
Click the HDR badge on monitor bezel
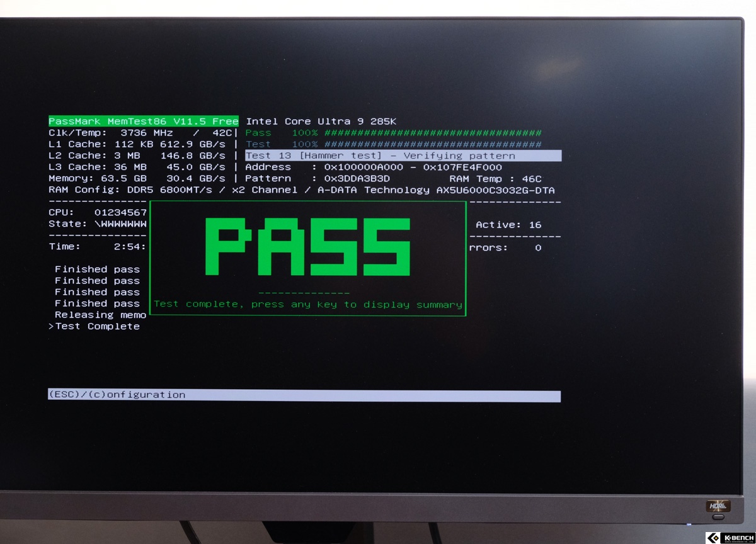click(x=718, y=506)
